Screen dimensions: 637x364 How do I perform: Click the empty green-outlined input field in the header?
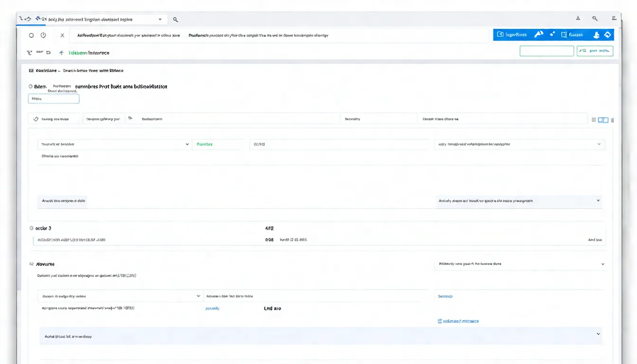click(x=546, y=51)
